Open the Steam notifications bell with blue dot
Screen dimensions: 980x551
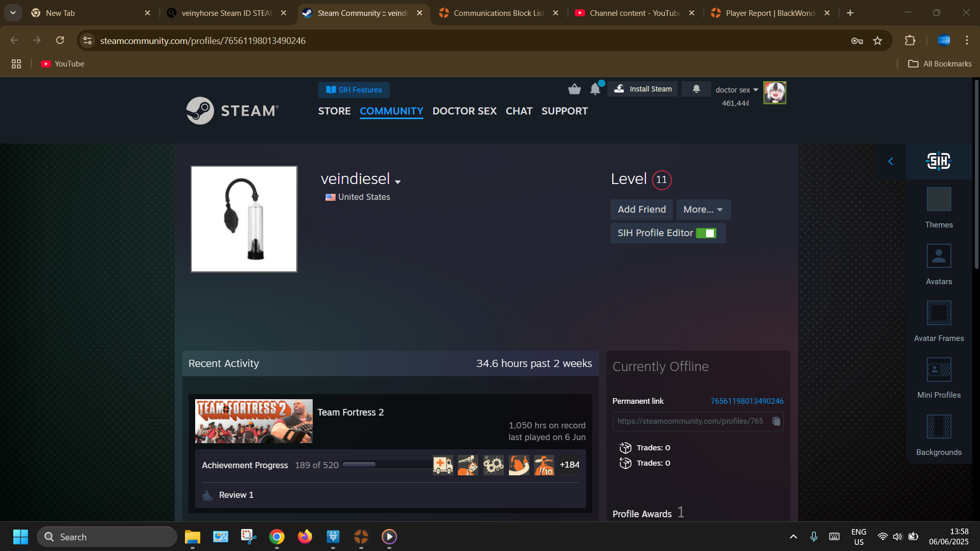(x=596, y=88)
